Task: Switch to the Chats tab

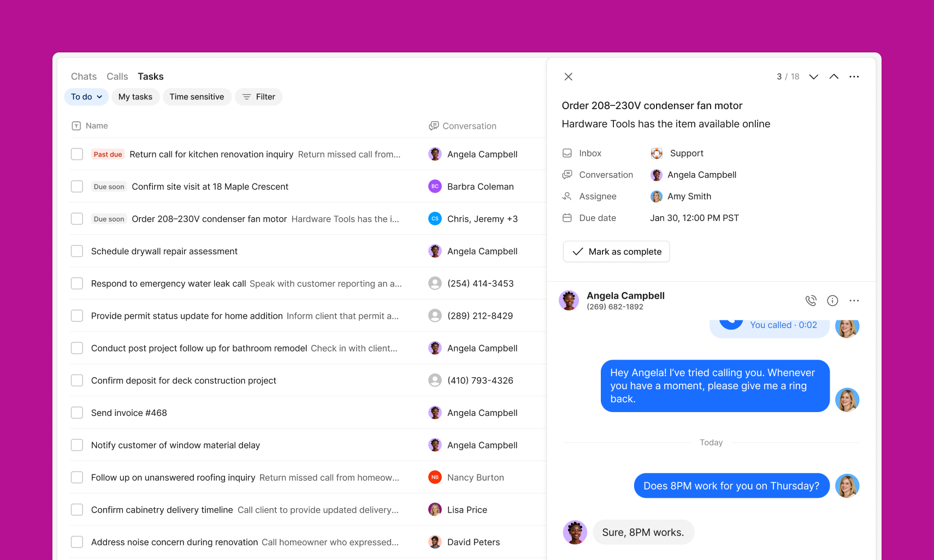Action: pos(84,76)
